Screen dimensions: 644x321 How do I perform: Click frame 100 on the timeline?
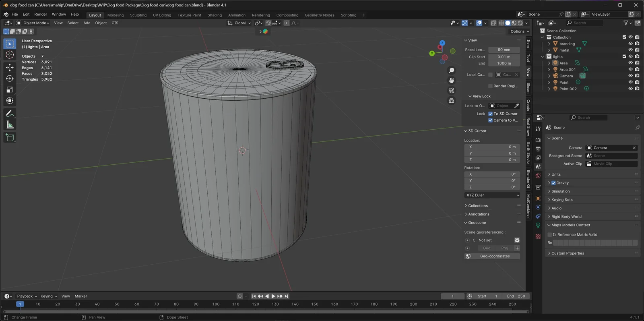click(216, 304)
